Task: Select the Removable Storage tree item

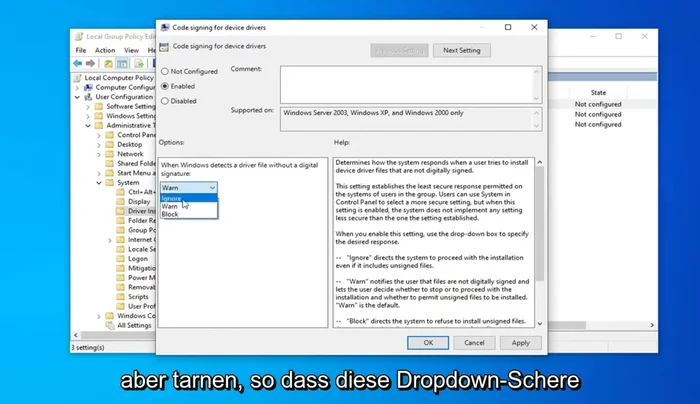Action: (142, 287)
